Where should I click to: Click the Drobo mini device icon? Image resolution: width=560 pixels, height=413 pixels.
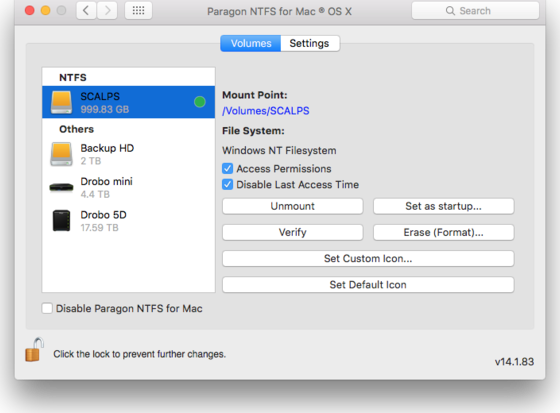click(61, 187)
